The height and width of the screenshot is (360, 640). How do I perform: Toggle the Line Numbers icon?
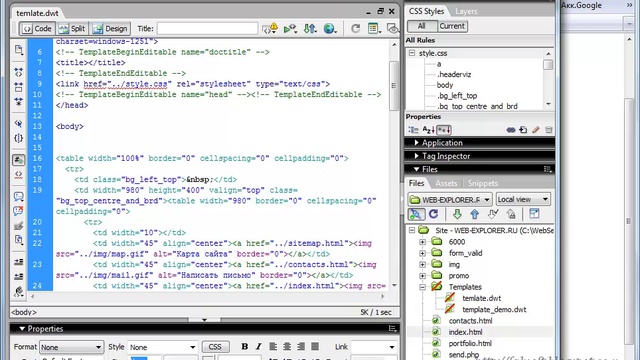pyautogui.click(x=18, y=160)
